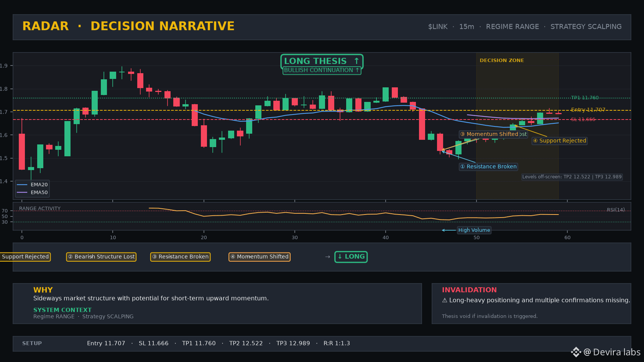Click the SYSTEM CONTEXT heading
The image size is (644, 362).
pyautogui.click(x=62, y=310)
